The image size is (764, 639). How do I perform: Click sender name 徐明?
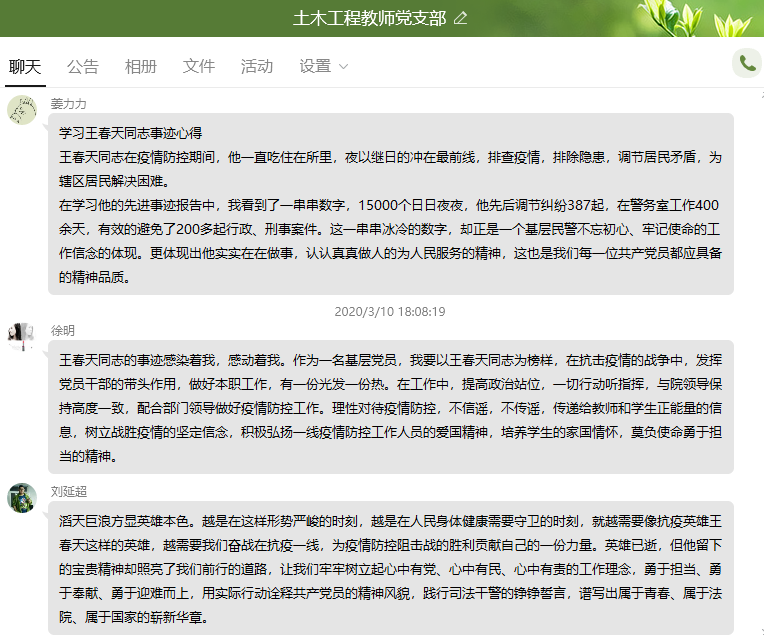point(63,331)
